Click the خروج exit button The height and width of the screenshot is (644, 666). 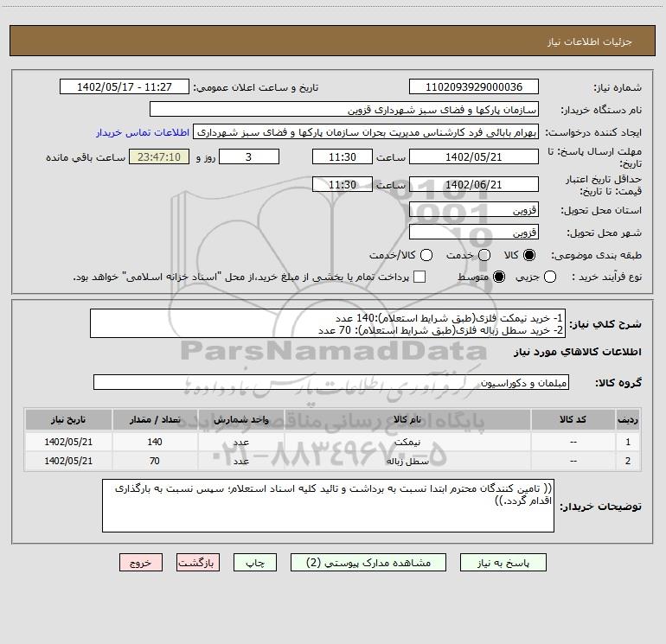(x=141, y=563)
